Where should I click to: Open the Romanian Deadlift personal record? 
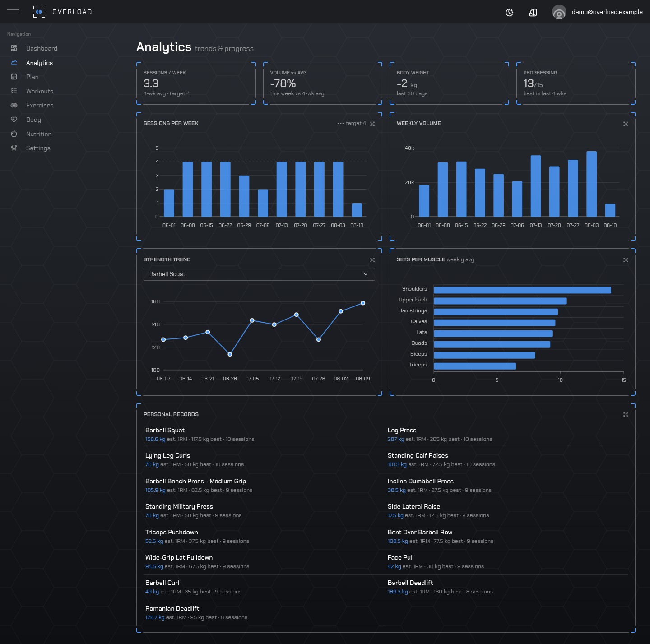click(265, 613)
